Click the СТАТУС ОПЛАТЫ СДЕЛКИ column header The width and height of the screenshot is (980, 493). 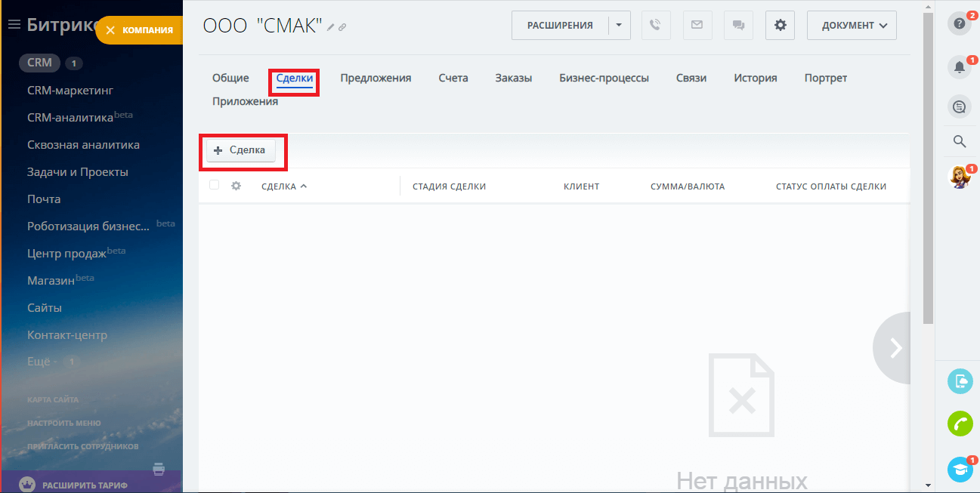pyautogui.click(x=831, y=186)
